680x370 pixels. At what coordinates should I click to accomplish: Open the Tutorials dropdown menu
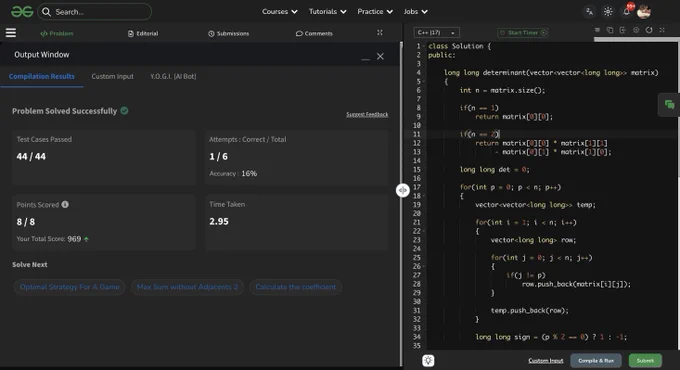tap(327, 12)
